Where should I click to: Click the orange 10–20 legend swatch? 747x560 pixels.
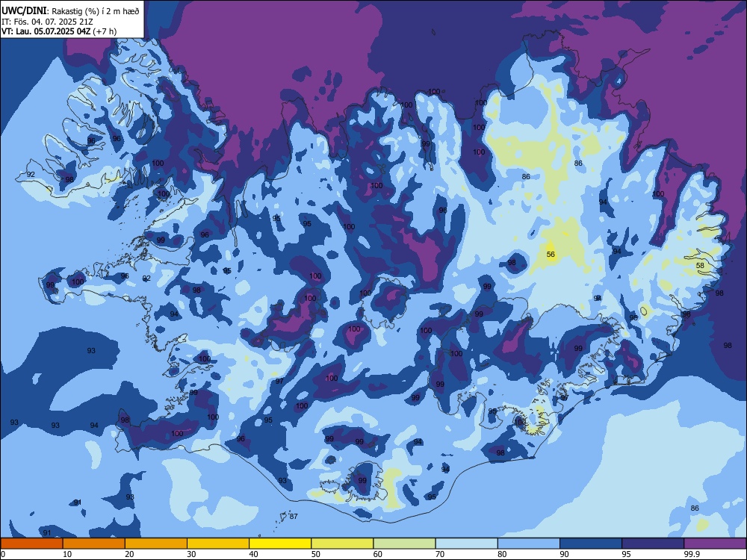[94, 544]
